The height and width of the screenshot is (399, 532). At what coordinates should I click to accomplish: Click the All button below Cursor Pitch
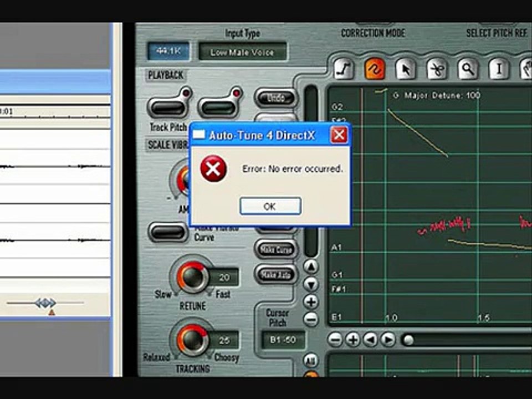(311, 361)
